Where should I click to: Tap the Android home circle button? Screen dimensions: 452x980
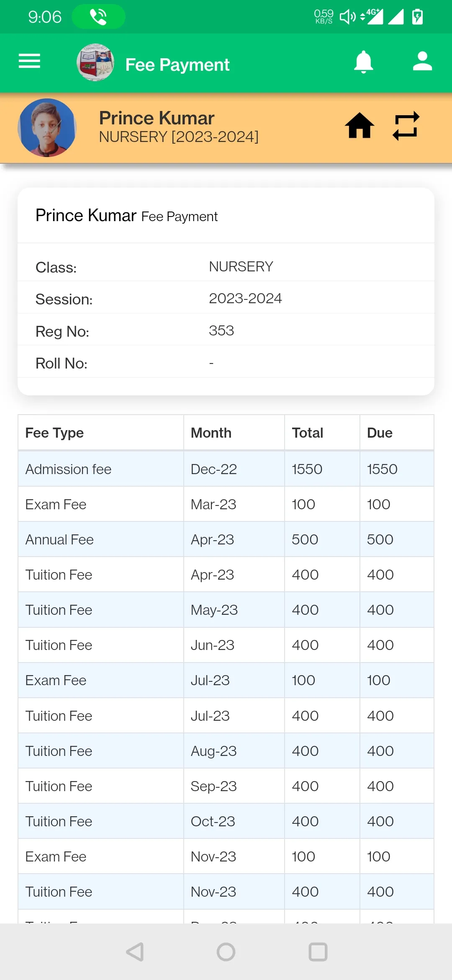pyautogui.click(x=226, y=952)
